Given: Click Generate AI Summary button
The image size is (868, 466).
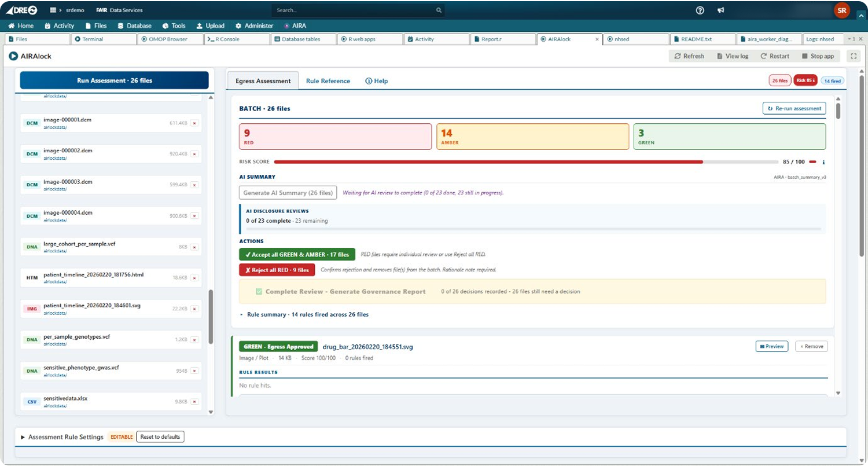Looking at the screenshot, I should (288, 193).
